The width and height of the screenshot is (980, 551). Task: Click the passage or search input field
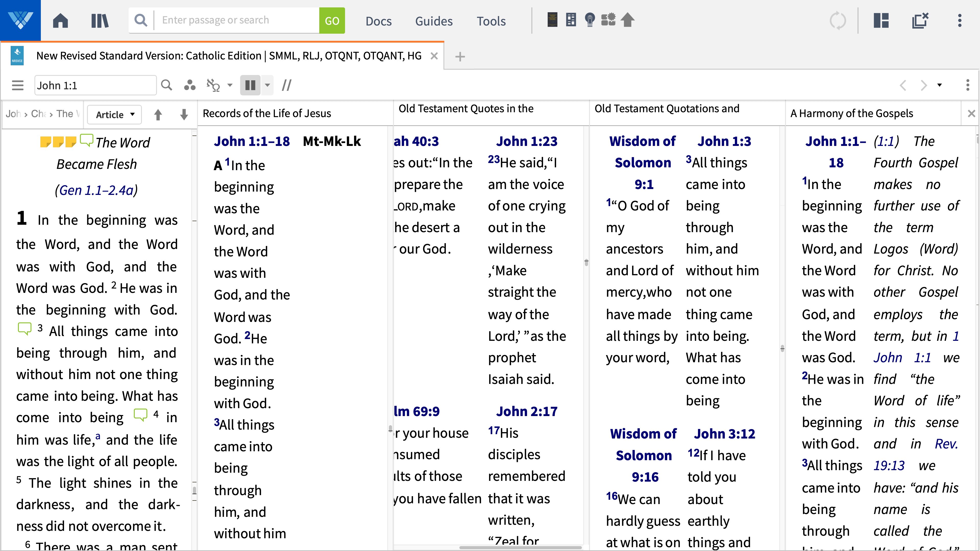click(237, 20)
